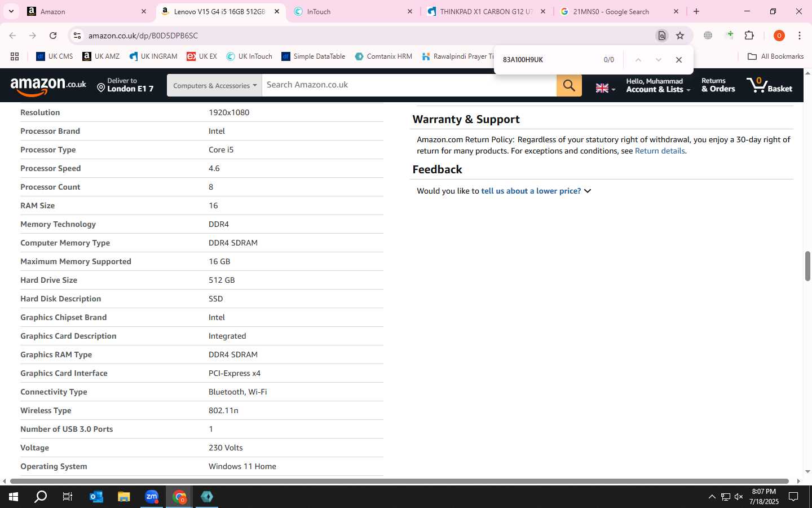Click the green extension icon in toolbar
The height and width of the screenshot is (508, 812).
click(730, 36)
